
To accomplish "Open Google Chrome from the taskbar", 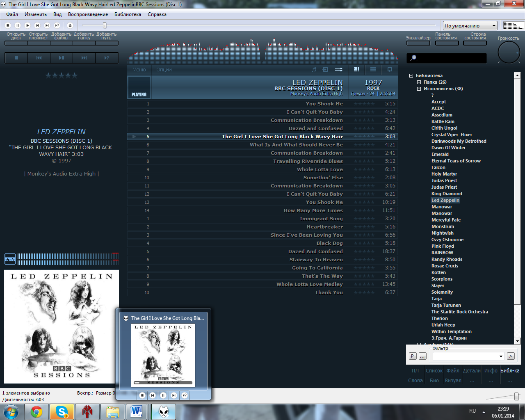I will (x=37, y=412).
